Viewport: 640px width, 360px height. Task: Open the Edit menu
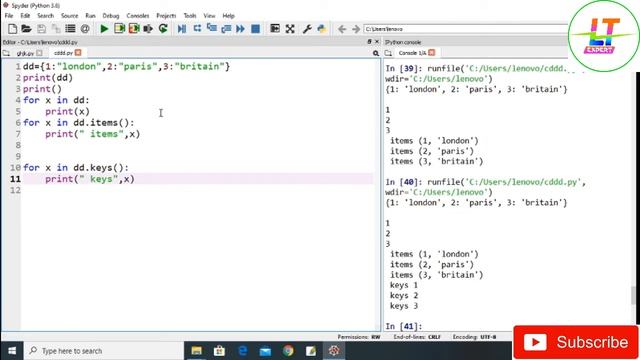[x=25, y=16]
